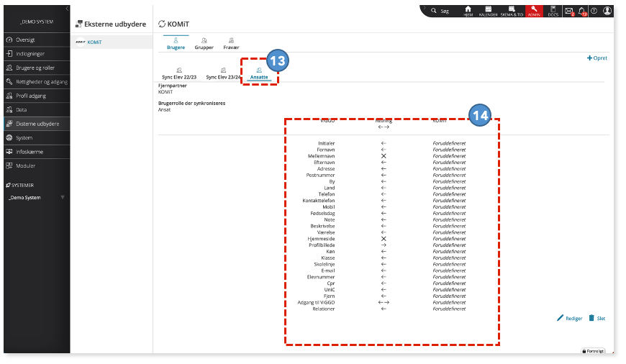Switch to the Grupper tab
The image size is (626, 364).
point(204,43)
